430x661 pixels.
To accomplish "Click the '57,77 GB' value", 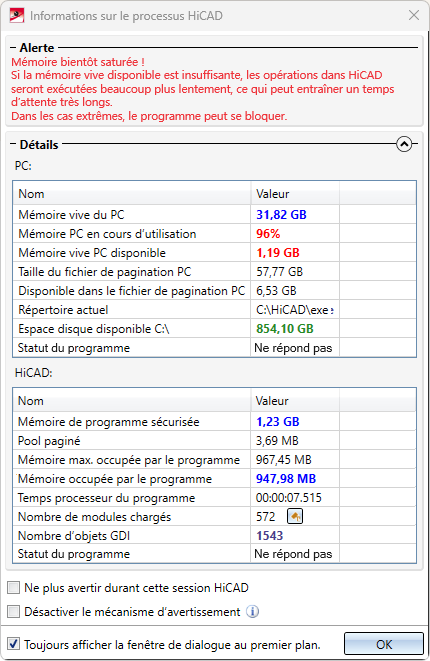I will click(280, 271).
